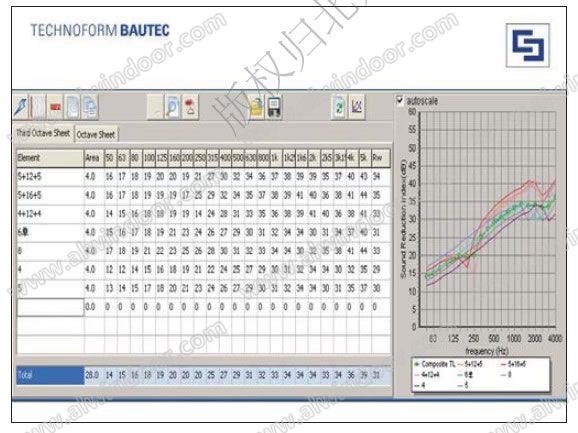Click the red remove-row toolbar icon
The height and width of the screenshot is (433, 578).
tap(55, 107)
